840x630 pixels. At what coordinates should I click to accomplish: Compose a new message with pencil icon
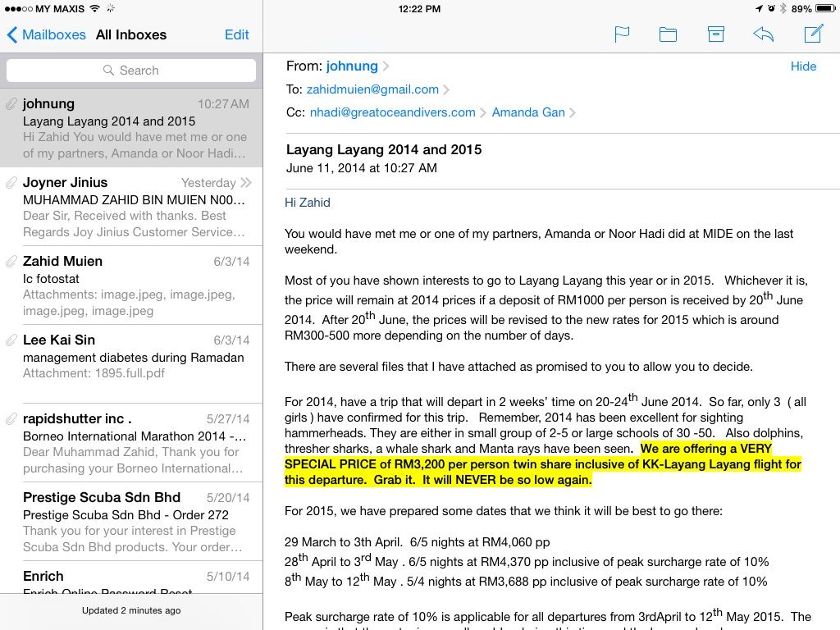[x=813, y=34]
